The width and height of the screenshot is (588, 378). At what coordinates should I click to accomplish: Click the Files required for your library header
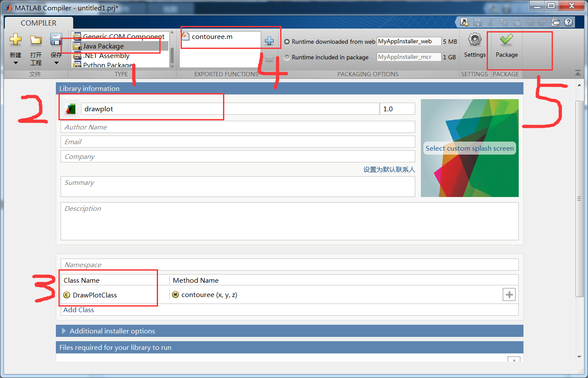coord(289,347)
